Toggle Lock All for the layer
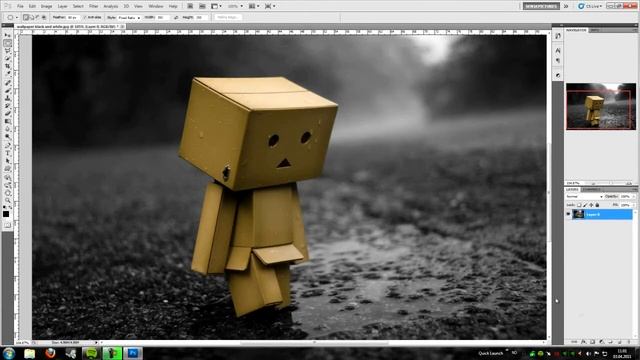Image resolution: width=640 pixels, height=360 pixels. point(597,205)
